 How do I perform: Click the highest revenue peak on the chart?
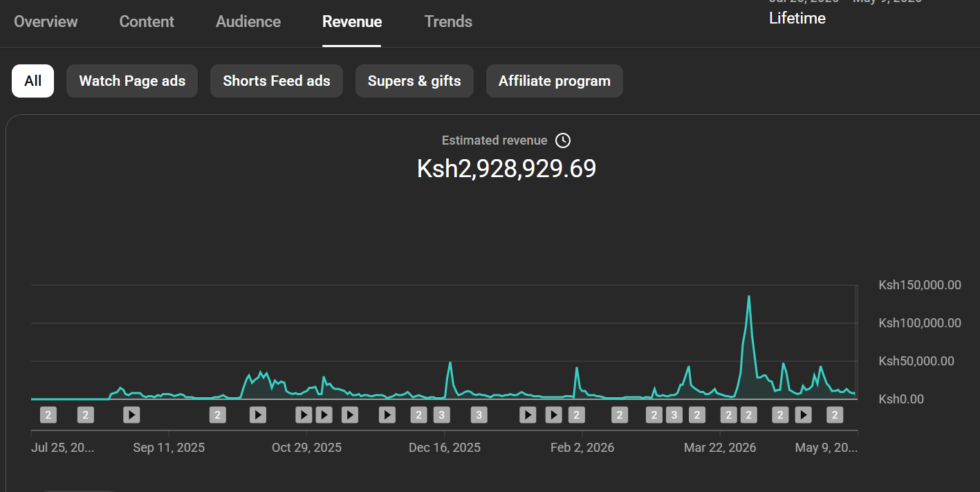pos(749,297)
